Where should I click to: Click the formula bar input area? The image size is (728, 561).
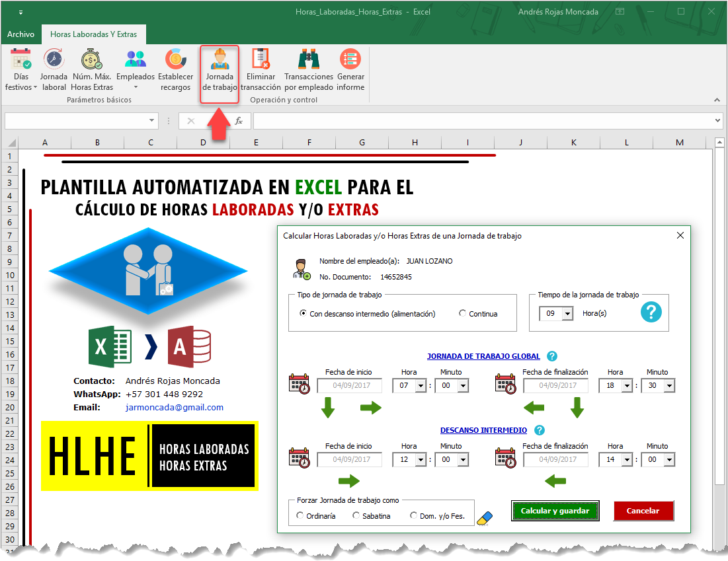pyautogui.click(x=483, y=121)
